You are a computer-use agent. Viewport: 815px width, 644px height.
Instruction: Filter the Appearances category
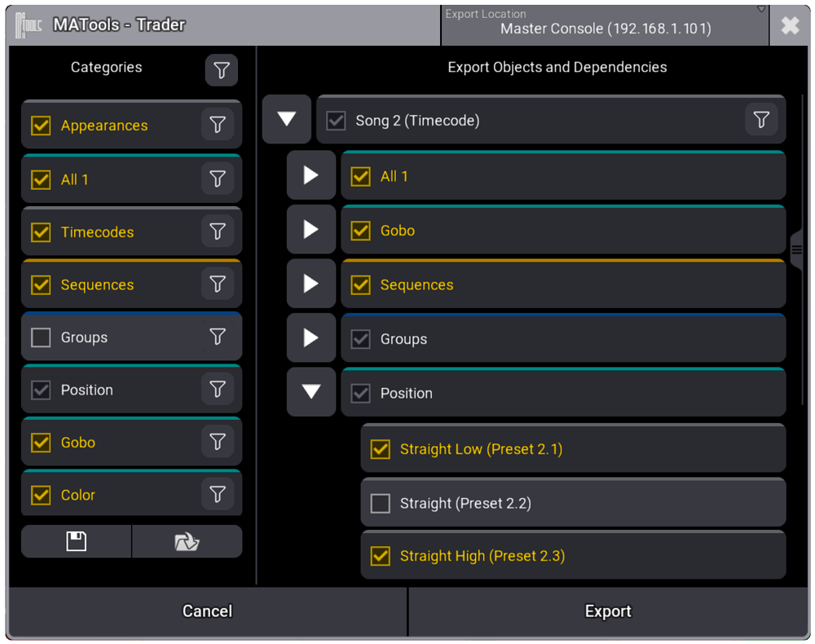(218, 125)
